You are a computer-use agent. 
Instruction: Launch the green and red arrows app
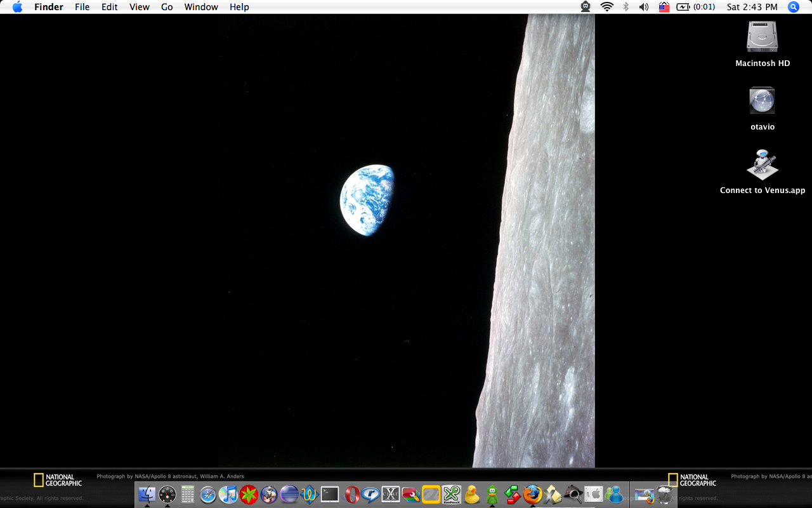[x=513, y=494]
